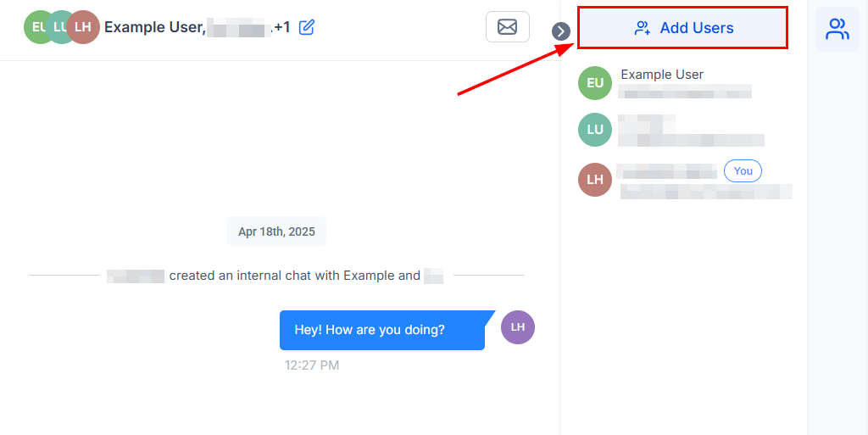The height and width of the screenshot is (435, 868).
Task: Click the envelope icon button
Action: [507, 27]
